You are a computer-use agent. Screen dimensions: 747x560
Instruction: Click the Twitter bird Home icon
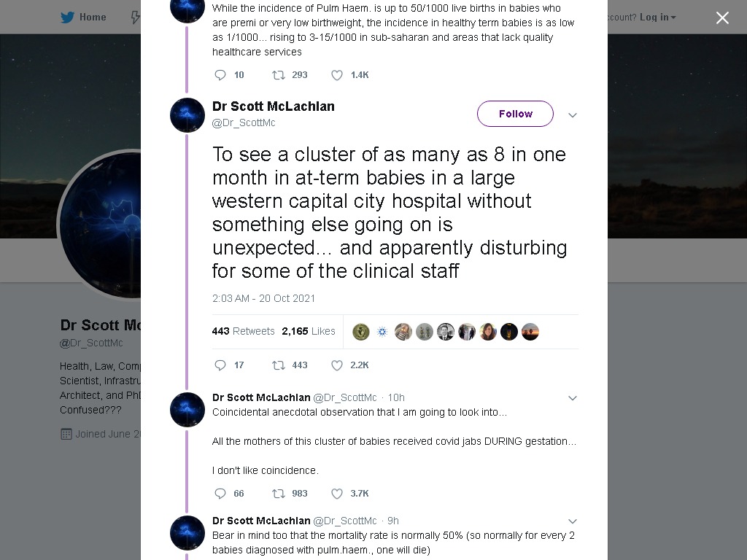(68, 17)
